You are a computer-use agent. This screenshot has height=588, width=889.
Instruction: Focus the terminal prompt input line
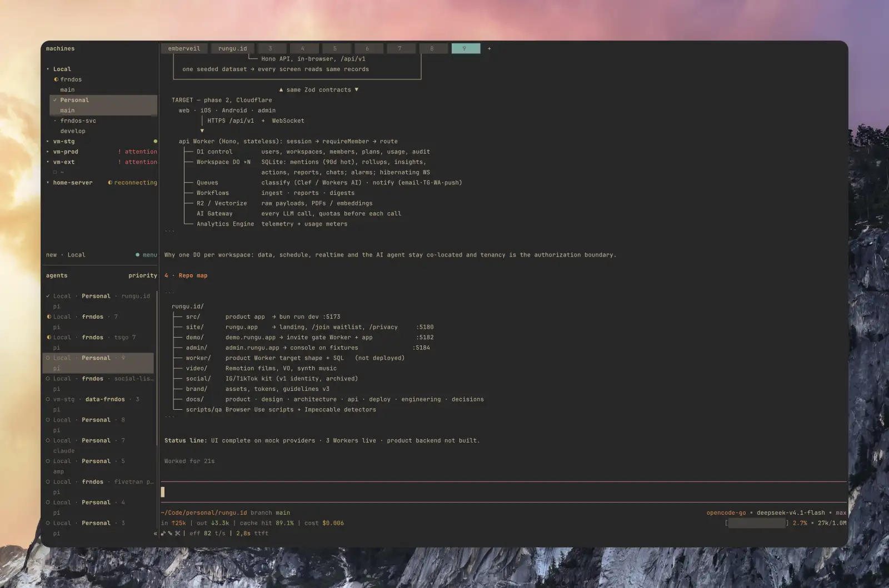pyautogui.click(x=503, y=492)
